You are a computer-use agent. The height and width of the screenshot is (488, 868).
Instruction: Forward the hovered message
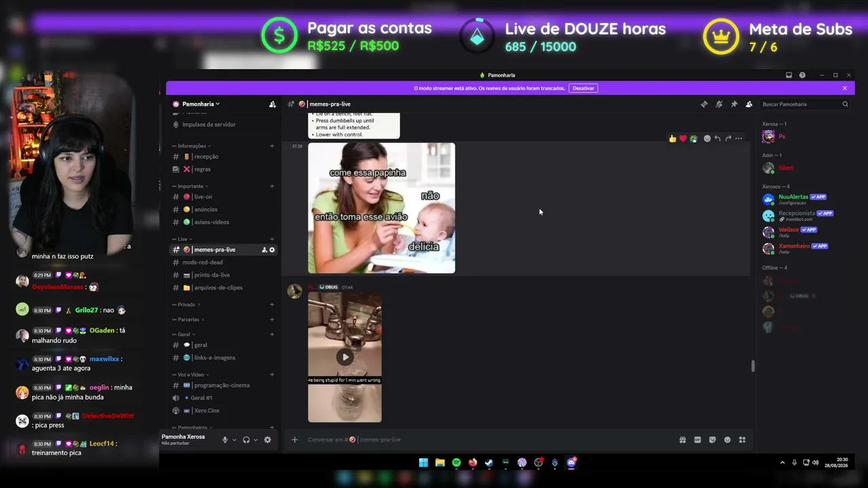pos(728,138)
